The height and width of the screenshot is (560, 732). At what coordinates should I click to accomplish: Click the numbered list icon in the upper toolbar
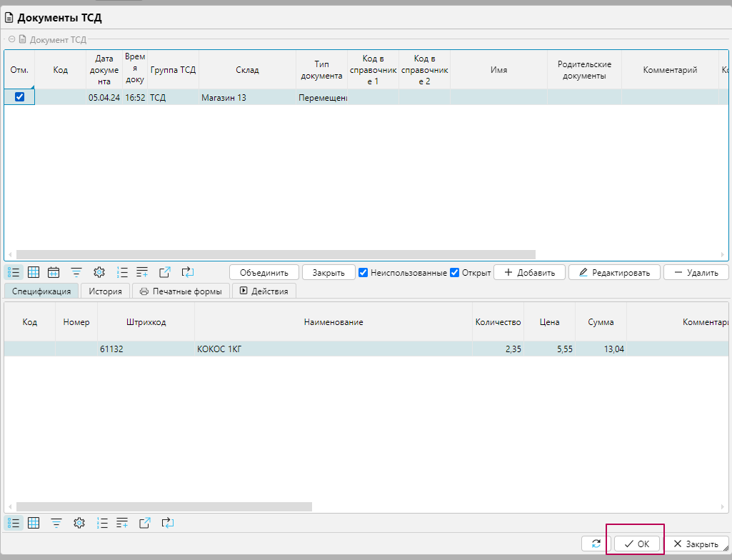pyautogui.click(x=122, y=272)
